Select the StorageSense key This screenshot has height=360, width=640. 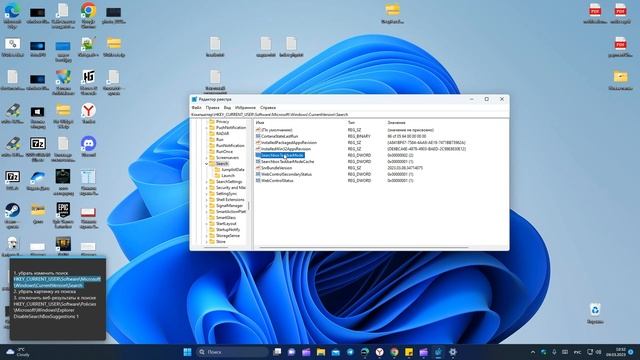(228, 236)
